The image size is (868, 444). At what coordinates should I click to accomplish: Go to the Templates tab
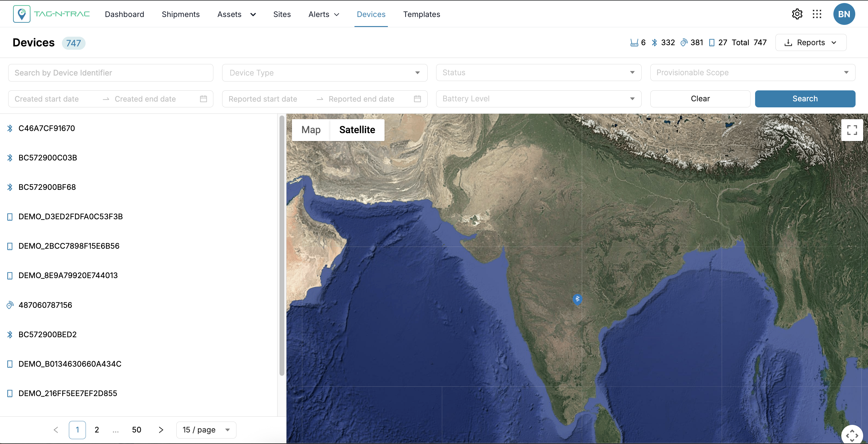tap(422, 14)
